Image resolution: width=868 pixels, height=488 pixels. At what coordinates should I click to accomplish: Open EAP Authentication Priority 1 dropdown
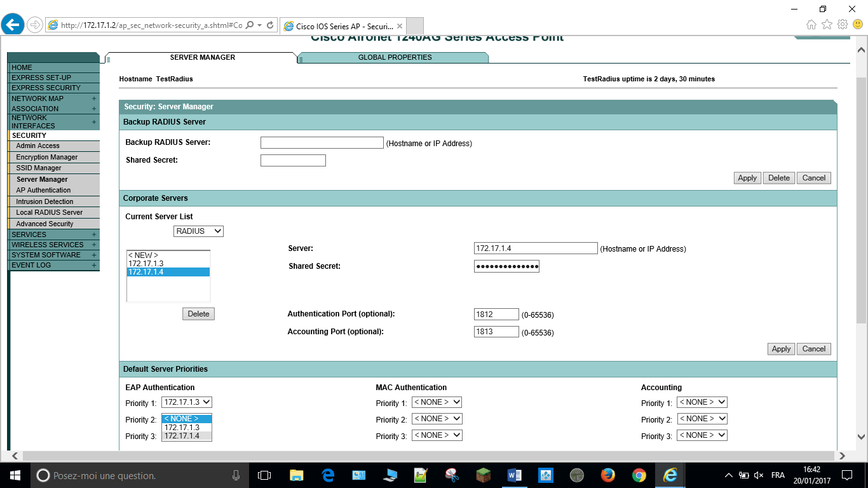[x=187, y=402]
